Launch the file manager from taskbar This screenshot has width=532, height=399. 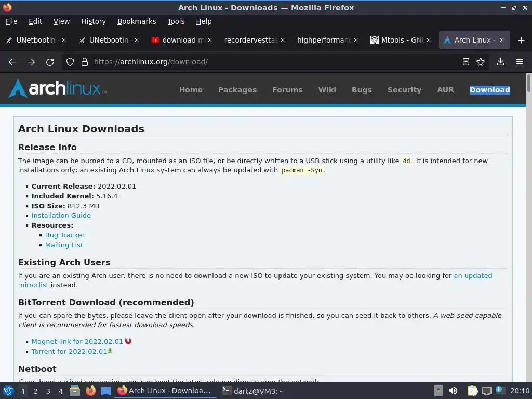(75, 391)
